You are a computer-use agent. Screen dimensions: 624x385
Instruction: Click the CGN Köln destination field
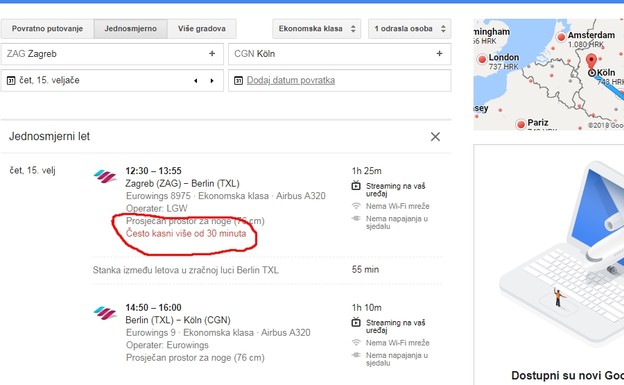pos(339,54)
